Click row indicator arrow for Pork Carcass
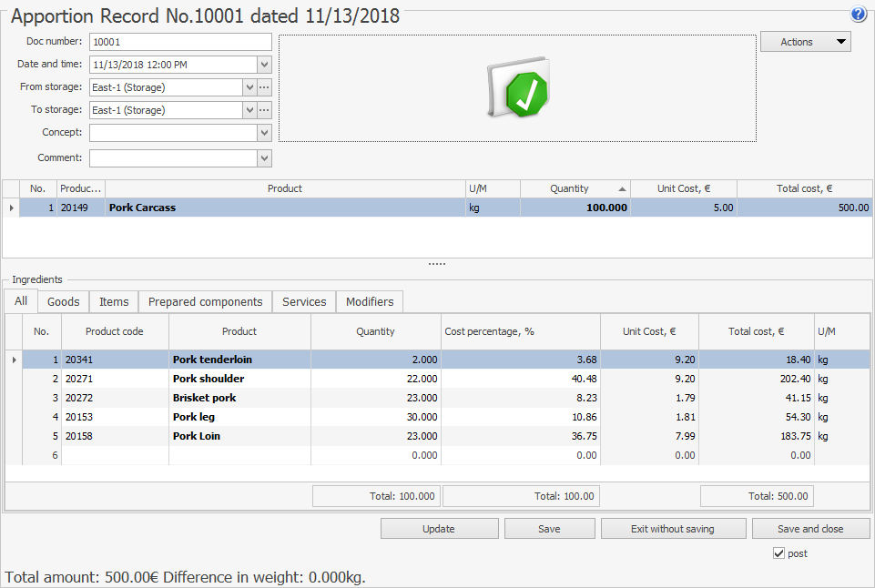 click(x=11, y=208)
